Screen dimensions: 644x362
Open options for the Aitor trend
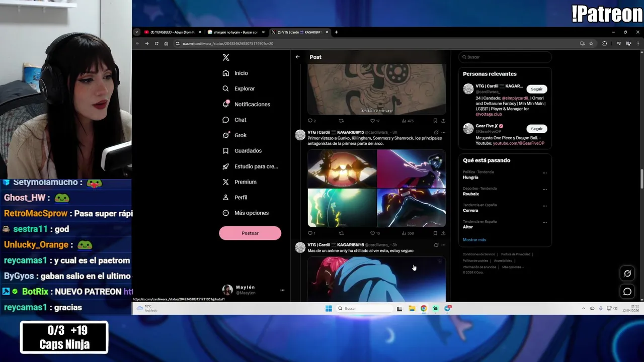[544, 223]
